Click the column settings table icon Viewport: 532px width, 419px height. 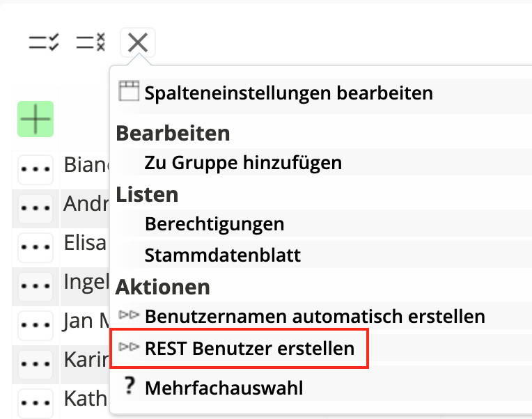(129, 92)
